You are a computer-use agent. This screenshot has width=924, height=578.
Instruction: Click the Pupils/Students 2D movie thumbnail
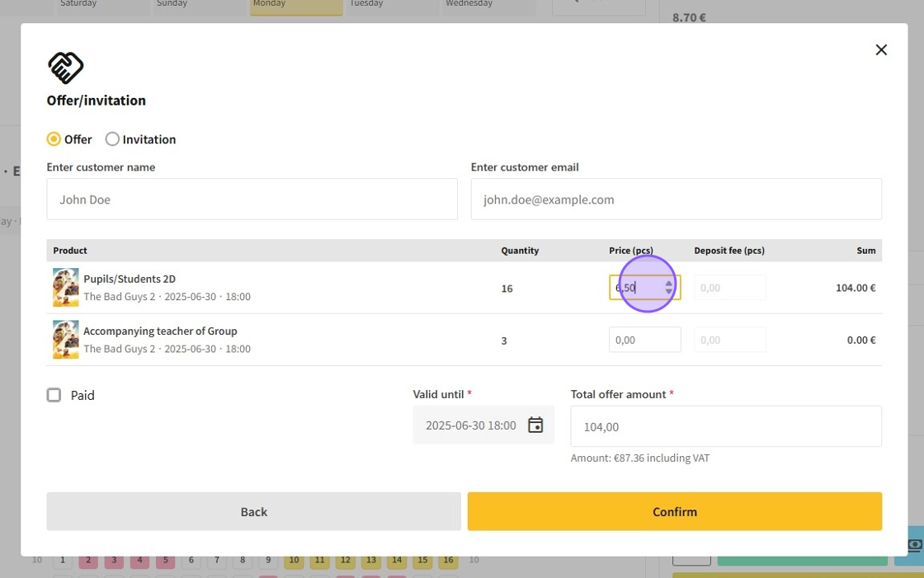[66, 288]
